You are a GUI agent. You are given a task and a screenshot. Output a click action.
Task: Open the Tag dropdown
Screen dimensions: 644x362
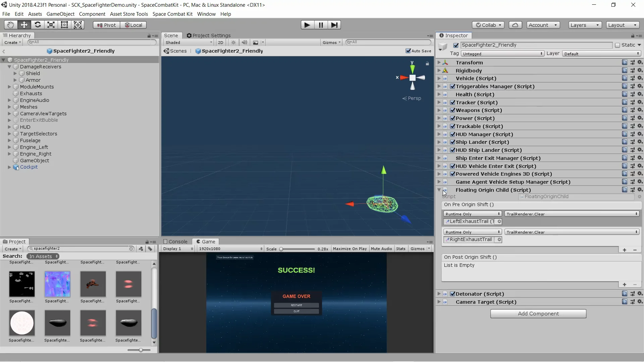(x=502, y=54)
